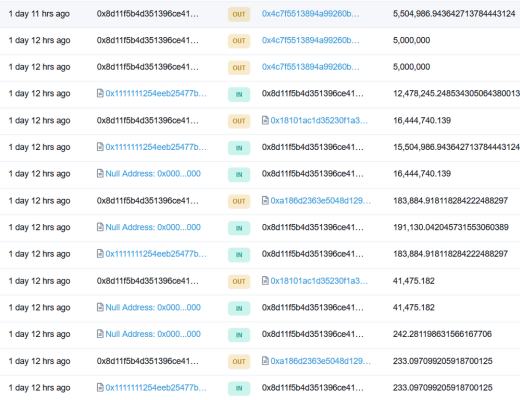Viewport: 520px width, 400px height.
Task: Open Null Address link in 191,130 row
Action: (x=153, y=227)
